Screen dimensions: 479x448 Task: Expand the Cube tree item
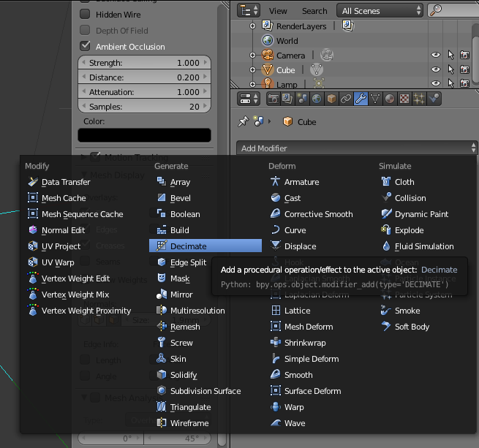pyautogui.click(x=252, y=70)
